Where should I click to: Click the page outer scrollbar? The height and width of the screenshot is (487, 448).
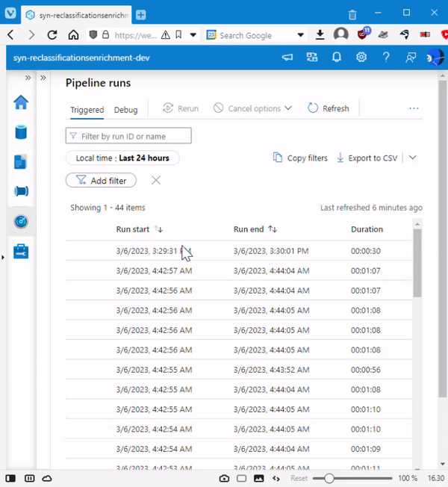click(x=443, y=239)
